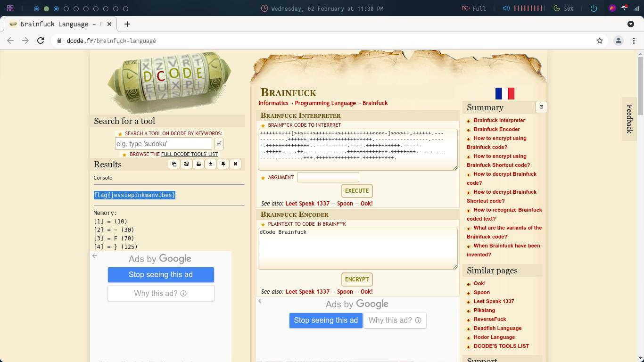Viewport: 644px width, 362px height.
Task: Click 'Stop seeing this ad' in left ad
Action: 161,275
